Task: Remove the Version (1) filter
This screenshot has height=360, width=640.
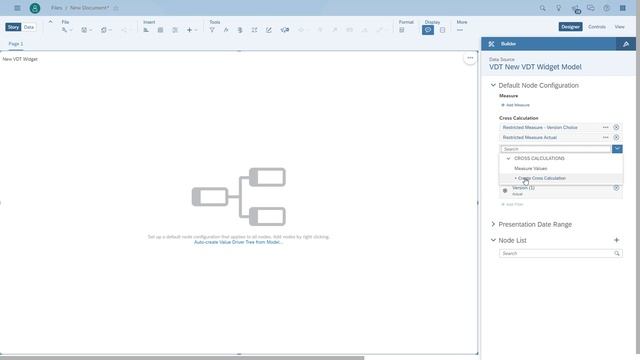Action: (x=616, y=188)
